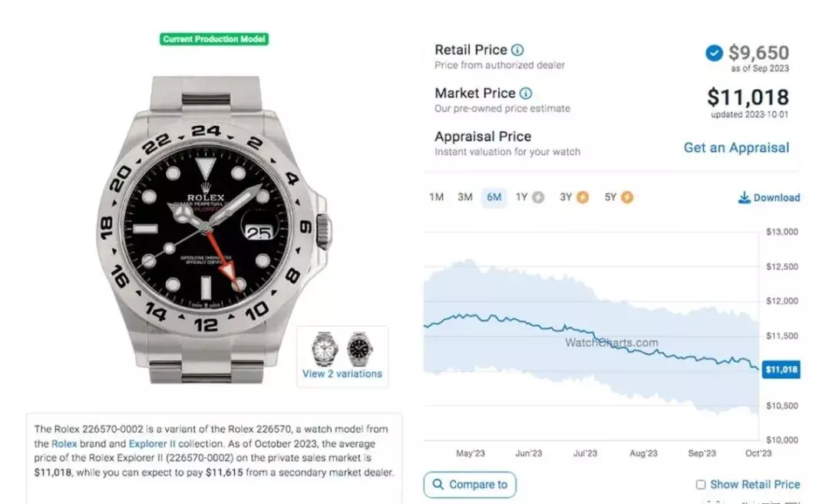Click the 1Y premium lightning icon
This screenshot has width=829, height=504.
click(x=538, y=198)
